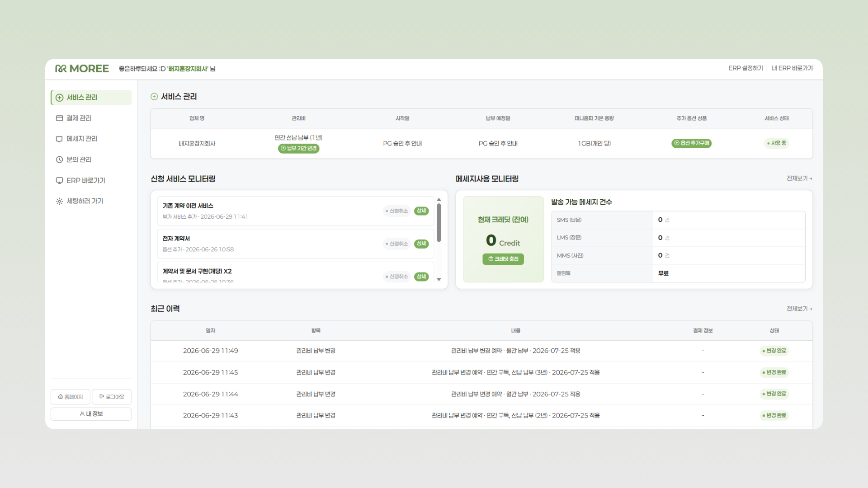Cancel the 기존 계약 이전 서비스 request
Image resolution: width=868 pixels, height=488 pixels.
397,211
